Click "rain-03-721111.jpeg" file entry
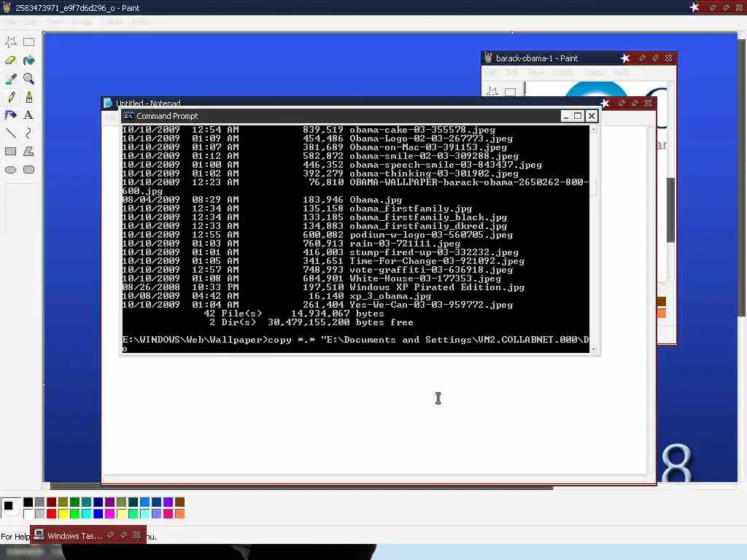The height and width of the screenshot is (560, 747). click(405, 244)
